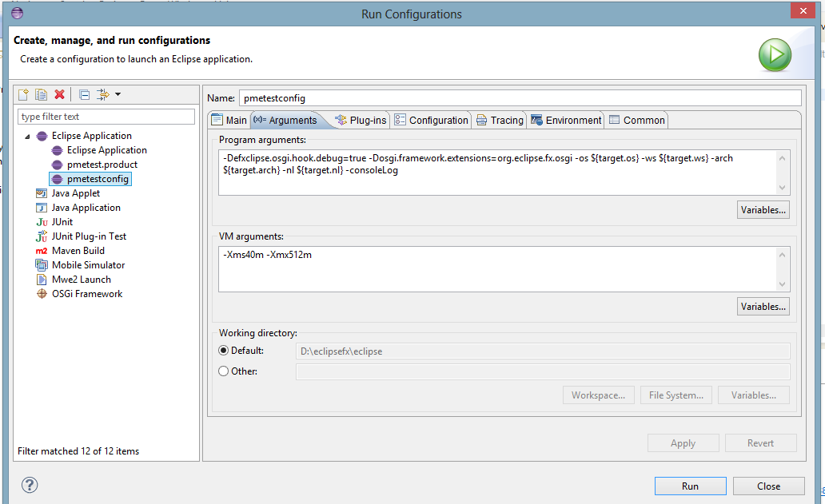Switch to the Plug-ins tab
This screenshot has width=825, height=504.
point(361,121)
